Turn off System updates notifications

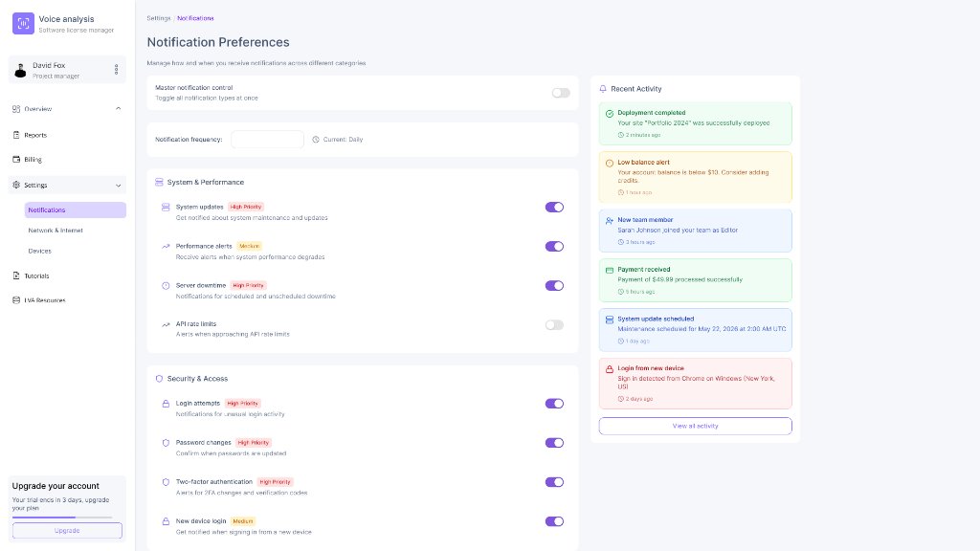[x=554, y=208]
